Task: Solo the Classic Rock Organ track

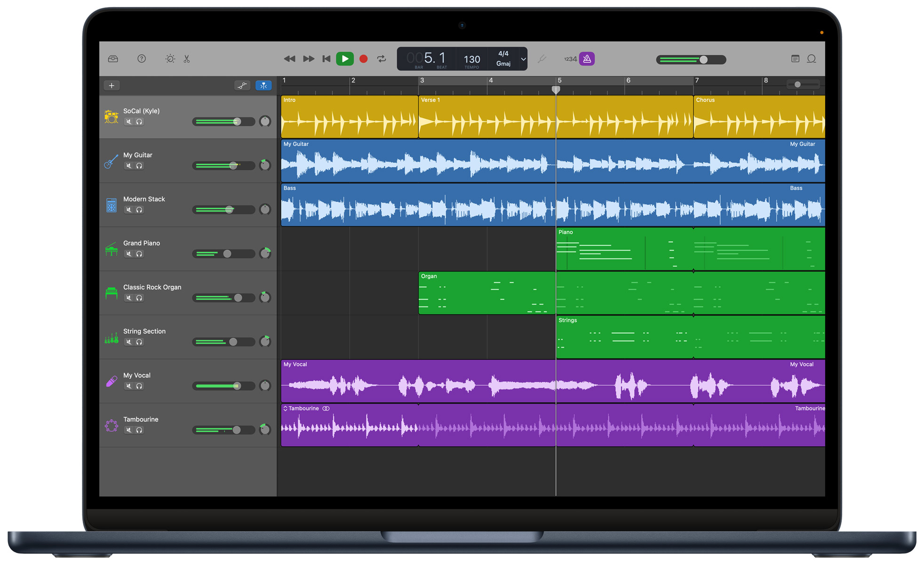Action: click(x=139, y=298)
